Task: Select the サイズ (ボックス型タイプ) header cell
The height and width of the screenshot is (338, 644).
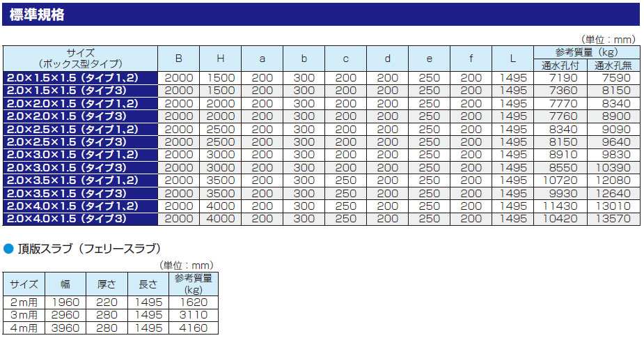Action: pos(81,59)
